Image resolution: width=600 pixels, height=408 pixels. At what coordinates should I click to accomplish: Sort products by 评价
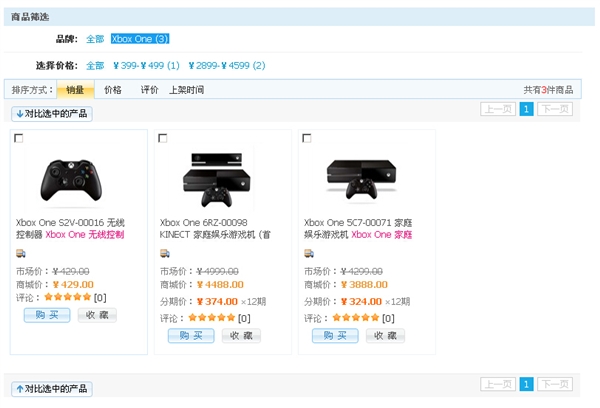click(x=149, y=90)
